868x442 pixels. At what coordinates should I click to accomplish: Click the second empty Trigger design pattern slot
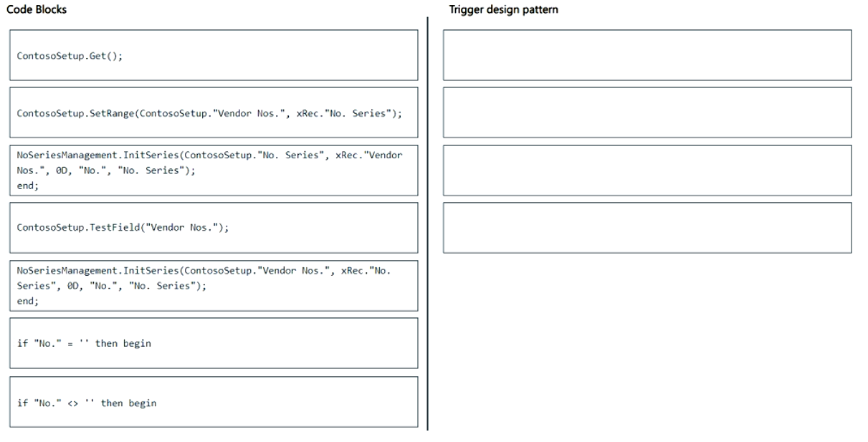[x=647, y=112]
